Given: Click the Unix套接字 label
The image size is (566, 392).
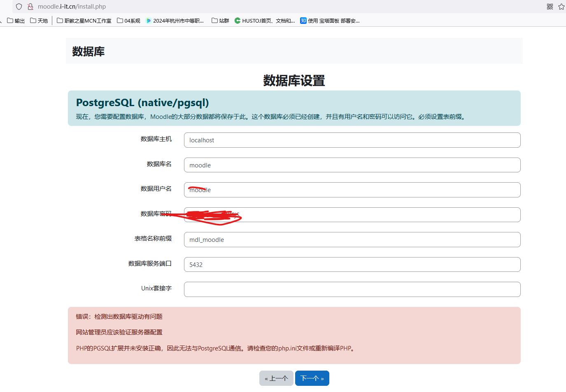Looking at the screenshot, I should click(x=156, y=288).
